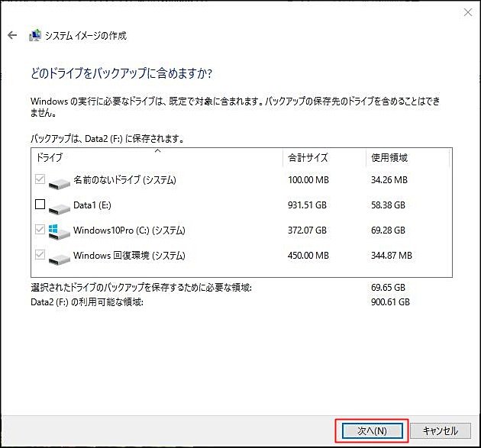Click the 450.00 MB total size value
This screenshot has height=448, width=481.
pos(308,256)
